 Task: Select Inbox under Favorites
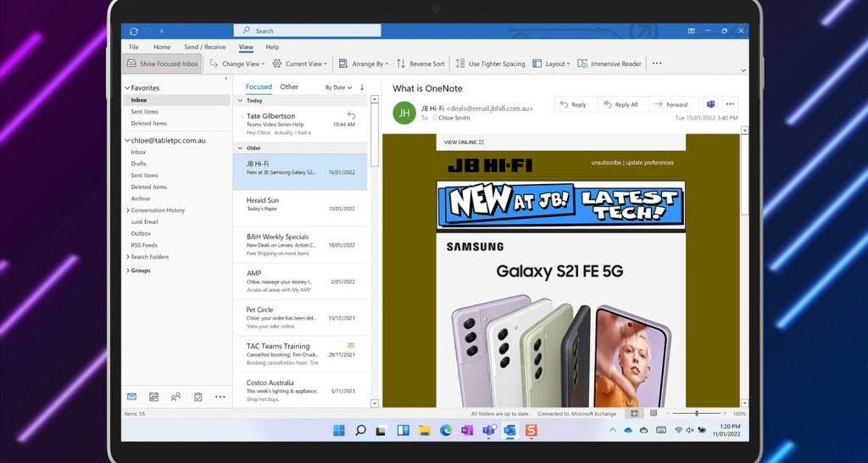click(x=176, y=100)
